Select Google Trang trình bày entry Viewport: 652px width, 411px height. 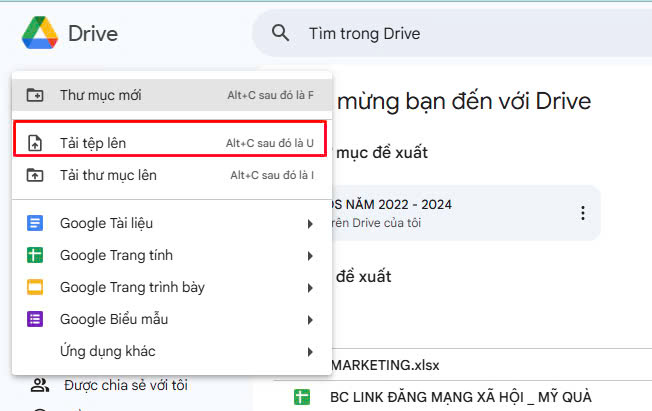[172, 287]
